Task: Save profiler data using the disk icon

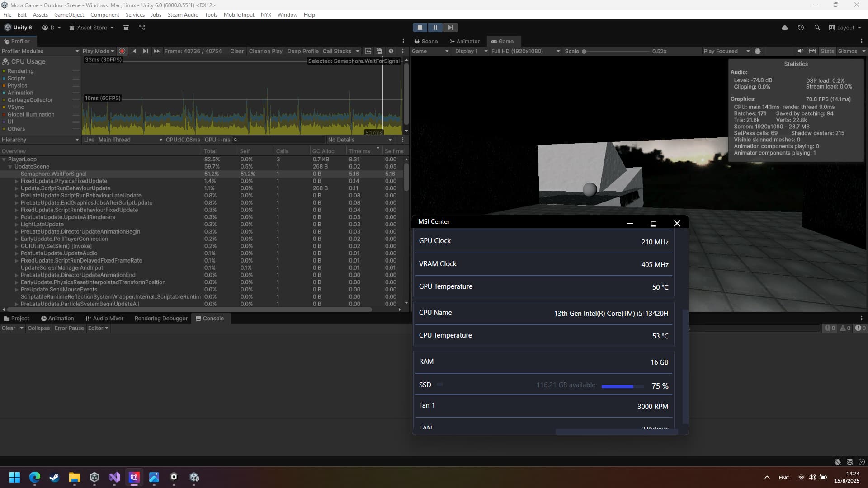Action: (379, 51)
